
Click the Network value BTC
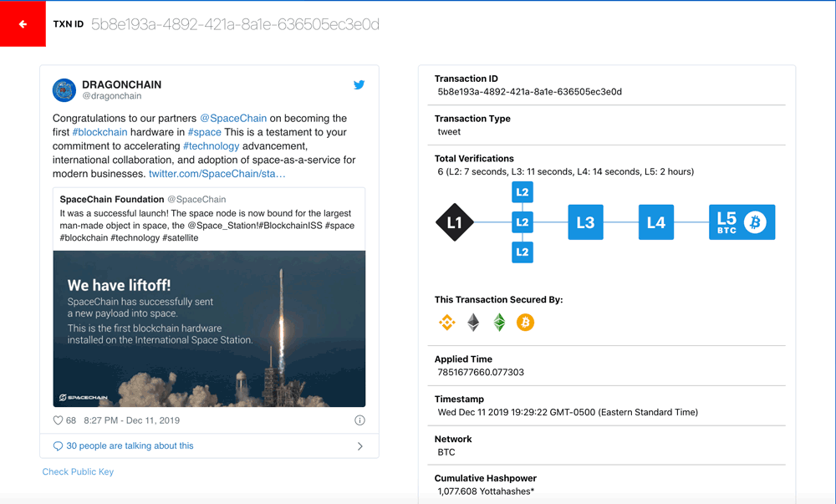tap(446, 452)
